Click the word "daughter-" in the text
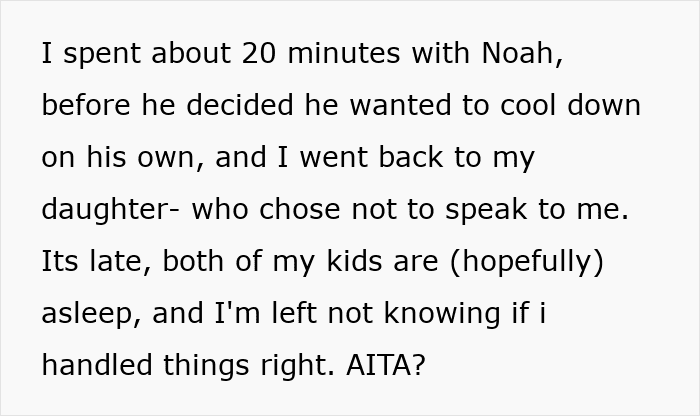 pos(111,209)
